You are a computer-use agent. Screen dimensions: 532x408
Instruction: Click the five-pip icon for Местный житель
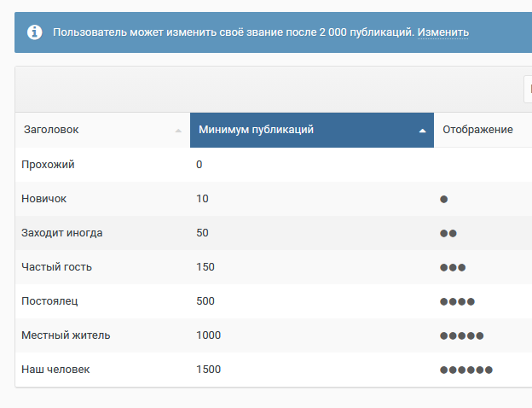(461, 335)
